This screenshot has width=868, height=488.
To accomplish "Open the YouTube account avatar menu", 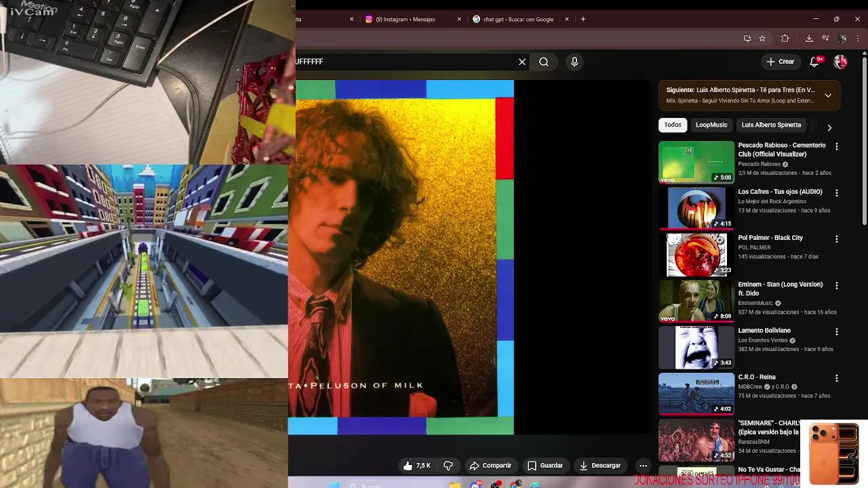I will [x=840, y=62].
